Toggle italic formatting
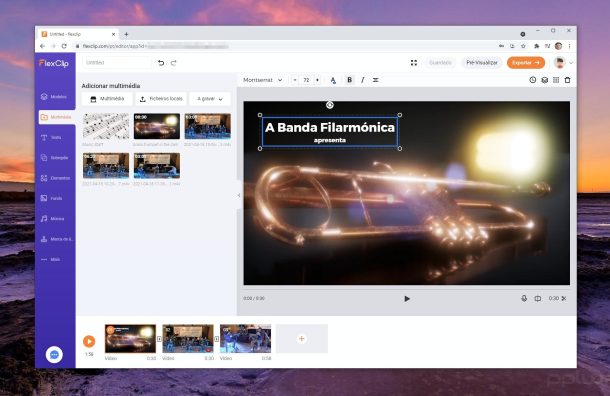The height and width of the screenshot is (396, 610). point(363,80)
